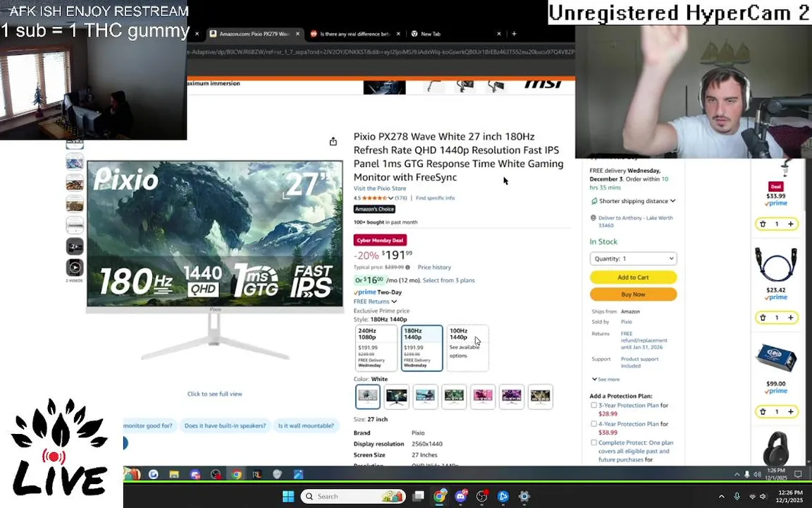The width and height of the screenshot is (812, 508).
Task: Select the pink color swatch
Action: (x=483, y=397)
